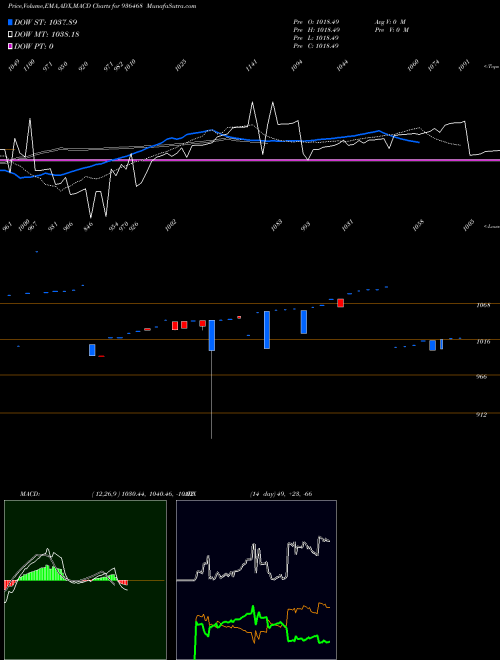Click the Pre O: 1018.49 value
500x660 pixels.
316,22
